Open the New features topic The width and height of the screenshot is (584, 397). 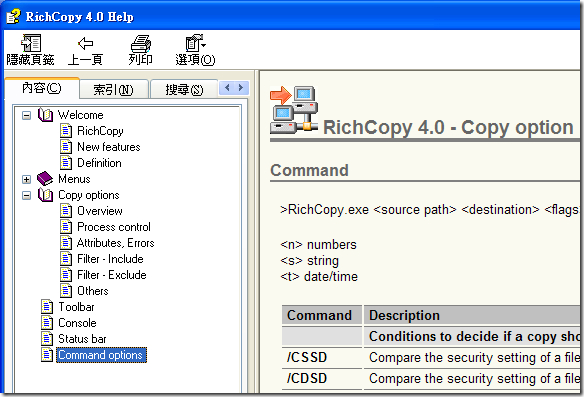point(109,147)
